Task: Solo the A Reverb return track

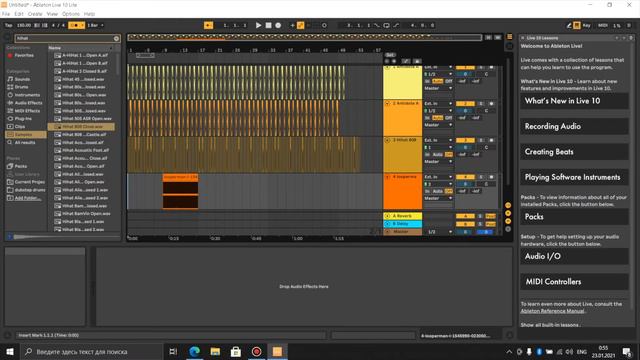Action: [480, 216]
